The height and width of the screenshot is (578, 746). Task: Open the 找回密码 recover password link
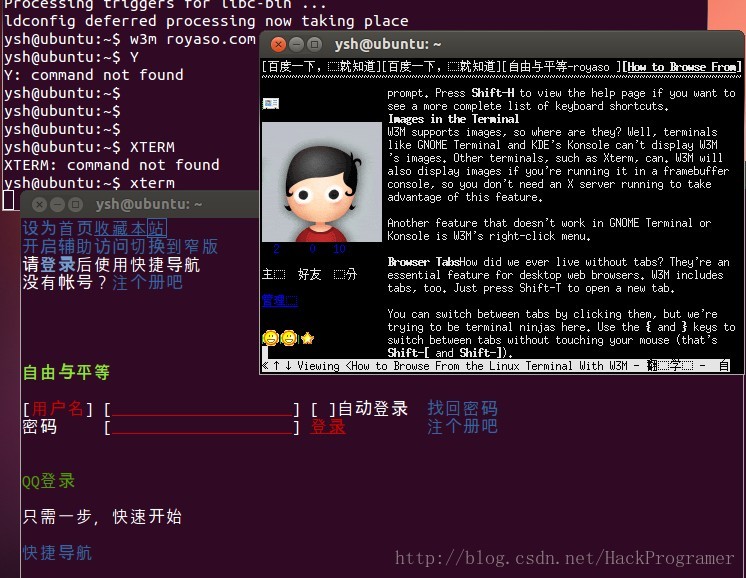[x=462, y=408]
